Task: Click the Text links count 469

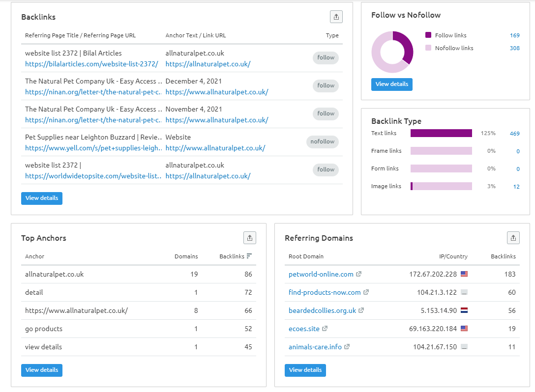Action: [x=514, y=134]
